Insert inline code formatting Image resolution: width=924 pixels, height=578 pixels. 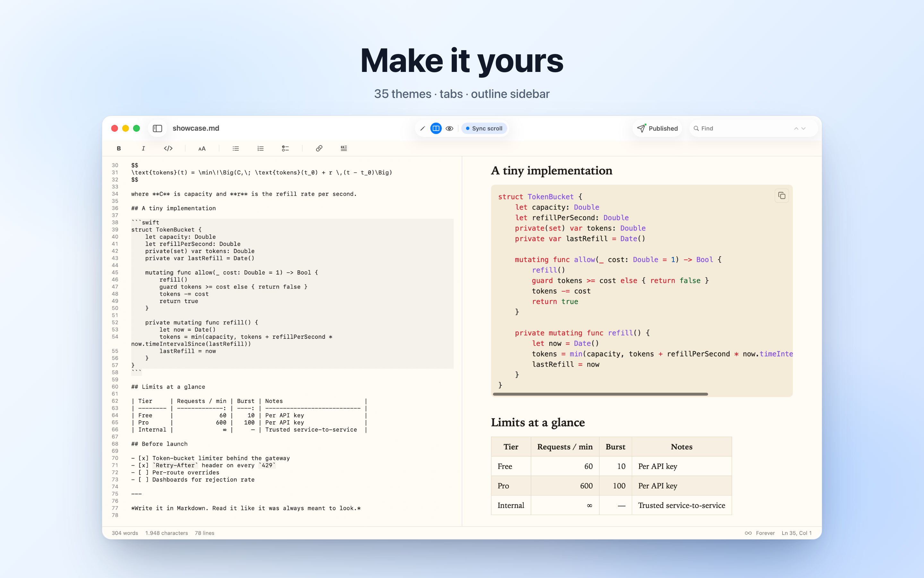(168, 148)
